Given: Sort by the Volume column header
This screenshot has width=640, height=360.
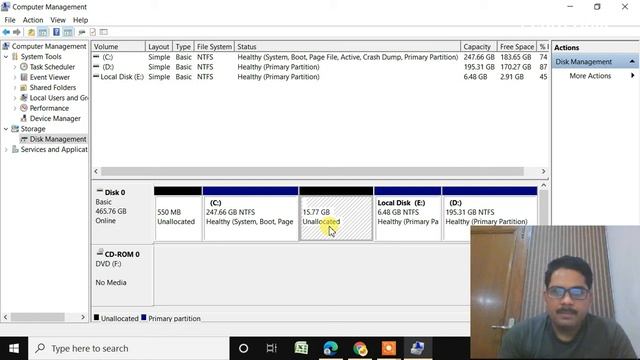Looking at the screenshot, I should 118,47.
